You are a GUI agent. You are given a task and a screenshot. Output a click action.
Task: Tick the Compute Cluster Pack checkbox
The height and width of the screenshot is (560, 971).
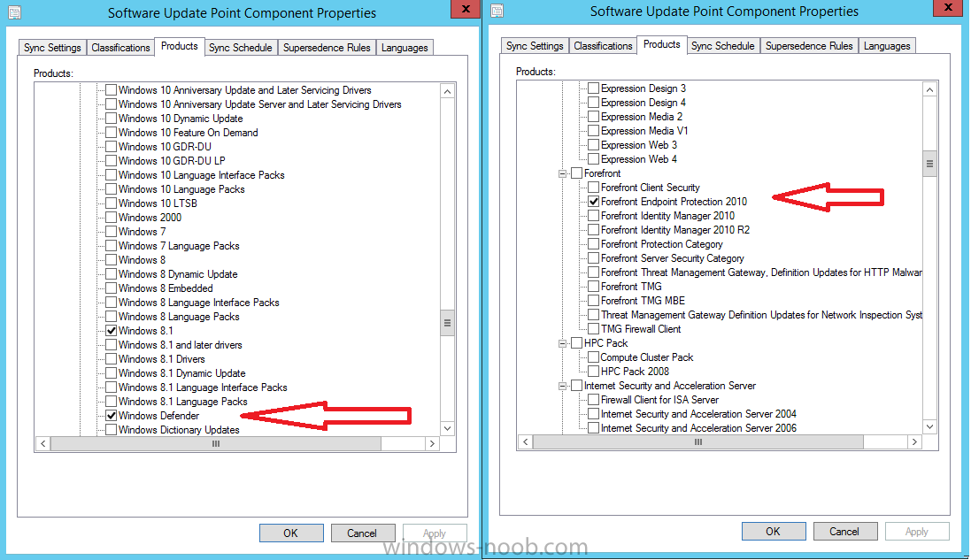pyautogui.click(x=594, y=357)
